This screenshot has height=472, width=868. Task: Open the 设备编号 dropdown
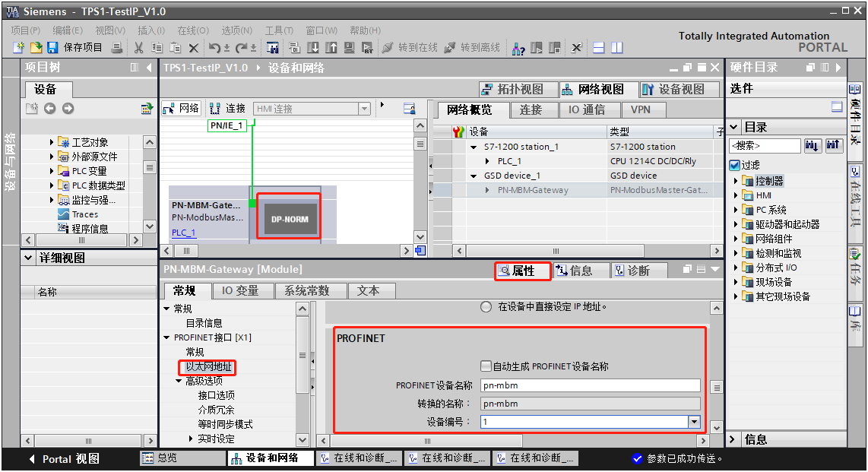(x=694, y=422)
